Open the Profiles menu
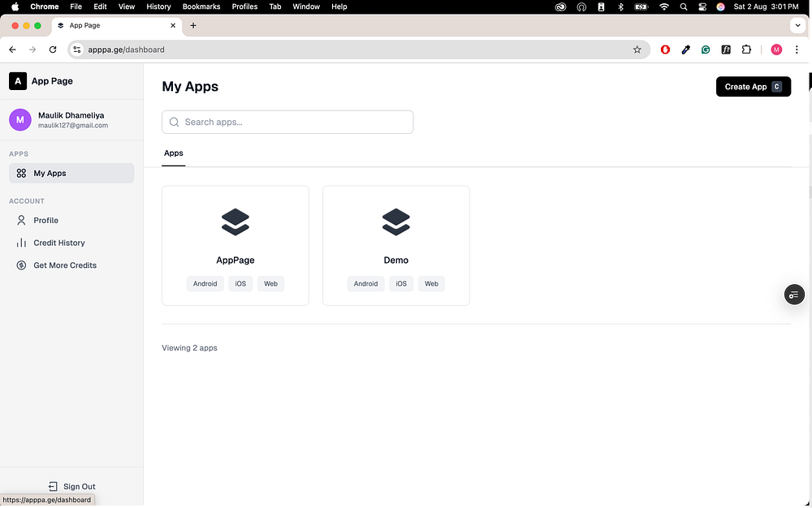812x508 pixels. point(245,6)
